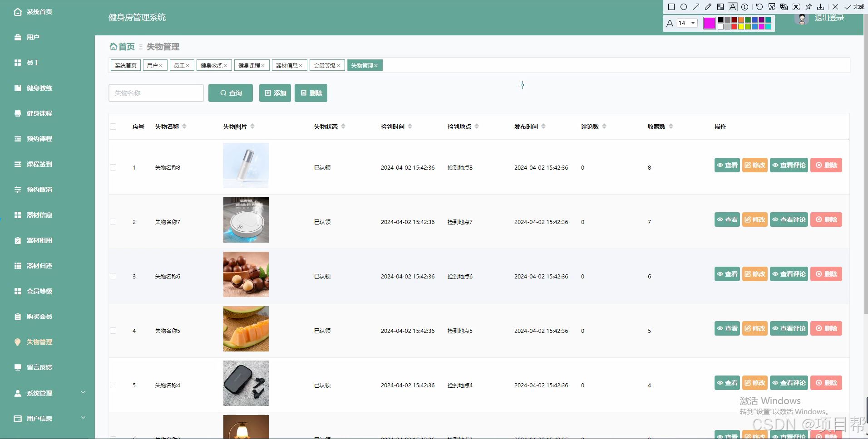Image resolution: width=868 pixels, height=439 pixels.
Task: Select the rectangle annotation tool
Action: 671,7
